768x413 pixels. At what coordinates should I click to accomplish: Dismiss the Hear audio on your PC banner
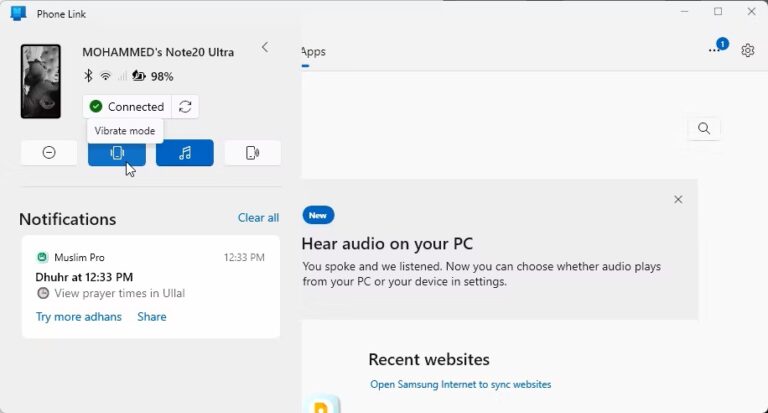(678, 199)
